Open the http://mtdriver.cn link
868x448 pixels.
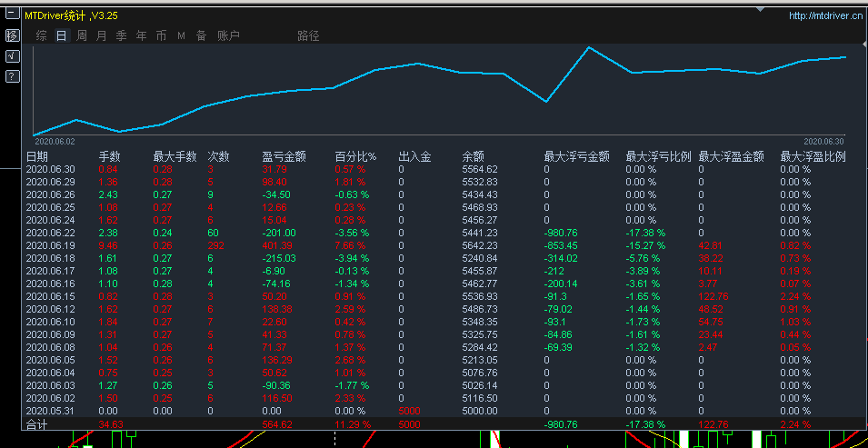tap(825, 16)
